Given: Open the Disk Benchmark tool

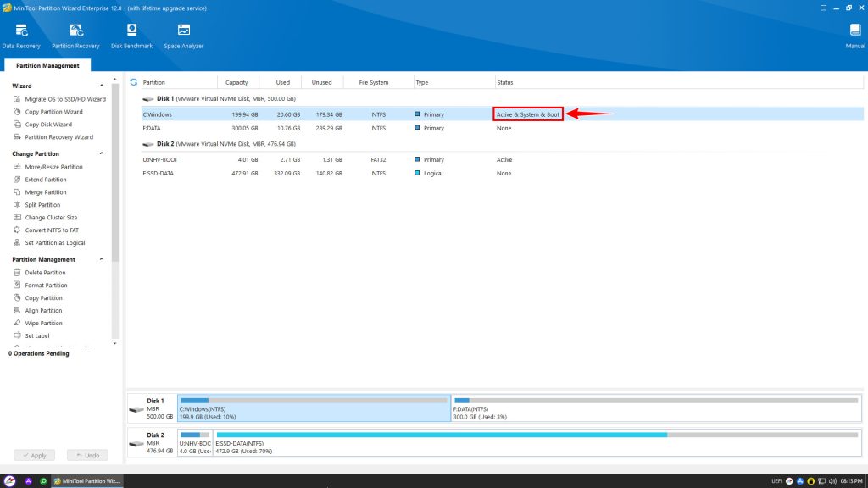Looking at the screenshot, I should pos(131,36).
